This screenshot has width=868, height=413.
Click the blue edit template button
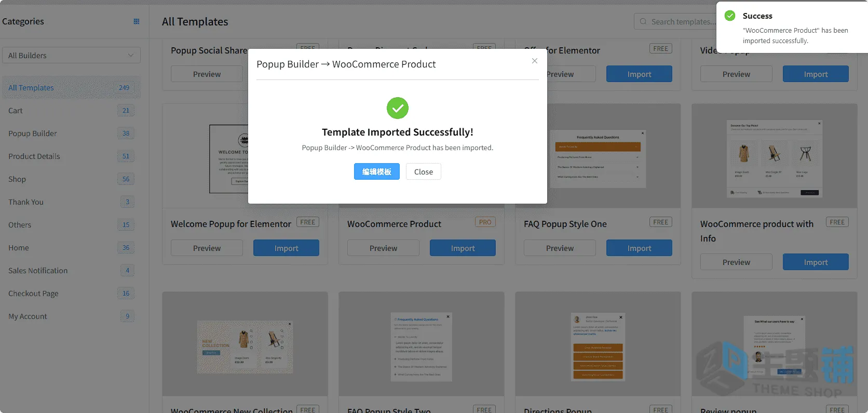point(377,171)
